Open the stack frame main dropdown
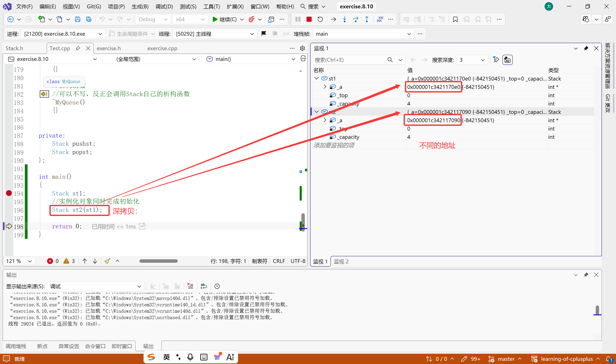This screenshot has height=364, width=616. [x=363, y=34]
